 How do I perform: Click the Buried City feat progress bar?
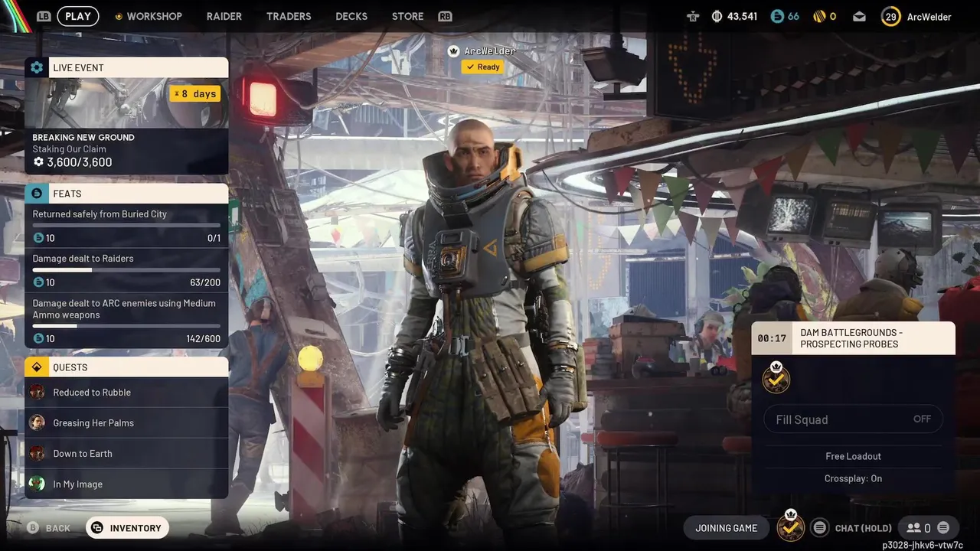pos(126,225)
